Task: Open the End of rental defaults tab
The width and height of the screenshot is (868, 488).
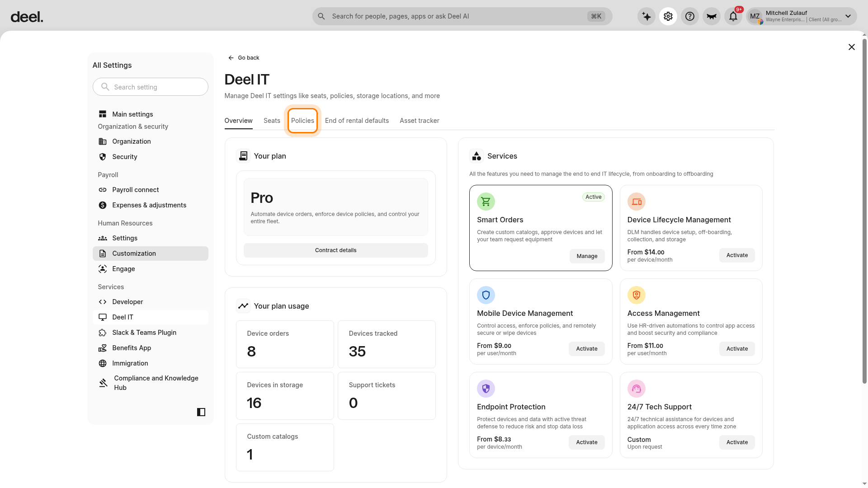Action: (357, 121)
